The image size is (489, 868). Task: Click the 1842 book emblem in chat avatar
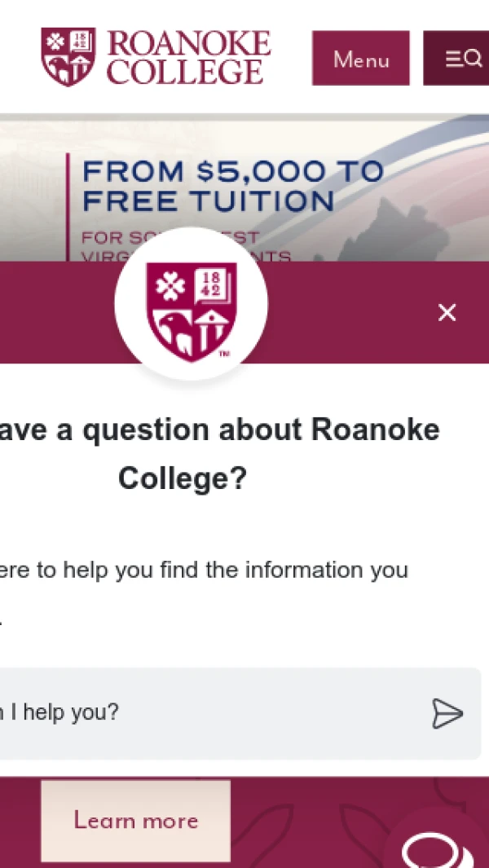click(215, 283)
